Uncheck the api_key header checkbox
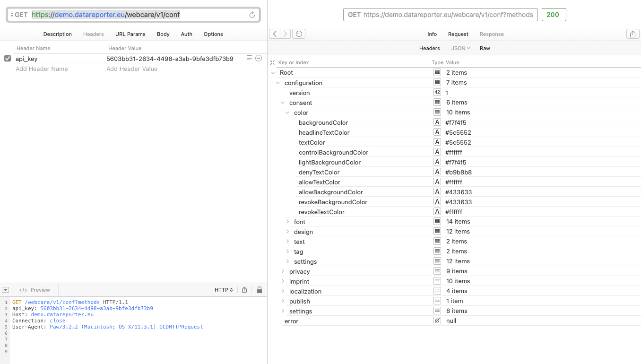Viewport: 641px width, 364px height. click(8, 58)
